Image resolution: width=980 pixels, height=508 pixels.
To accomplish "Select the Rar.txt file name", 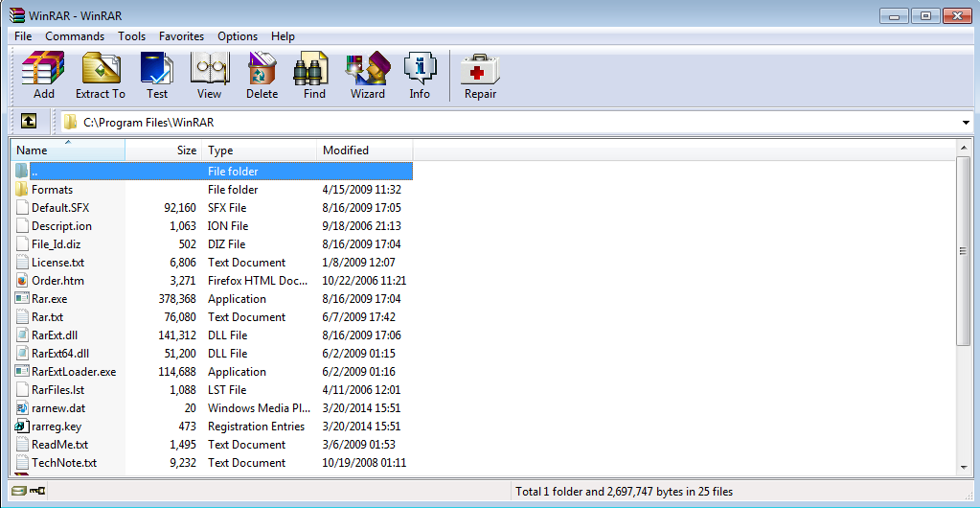I will (x=48, y=316).
